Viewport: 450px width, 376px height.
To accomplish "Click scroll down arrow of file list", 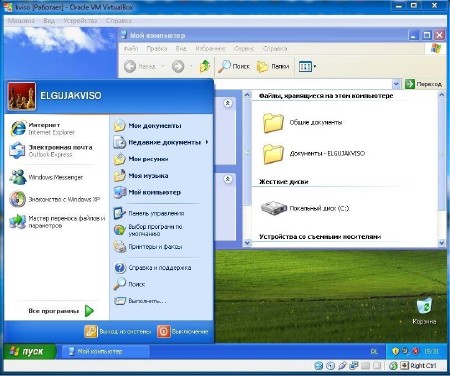I will [441, 243].
